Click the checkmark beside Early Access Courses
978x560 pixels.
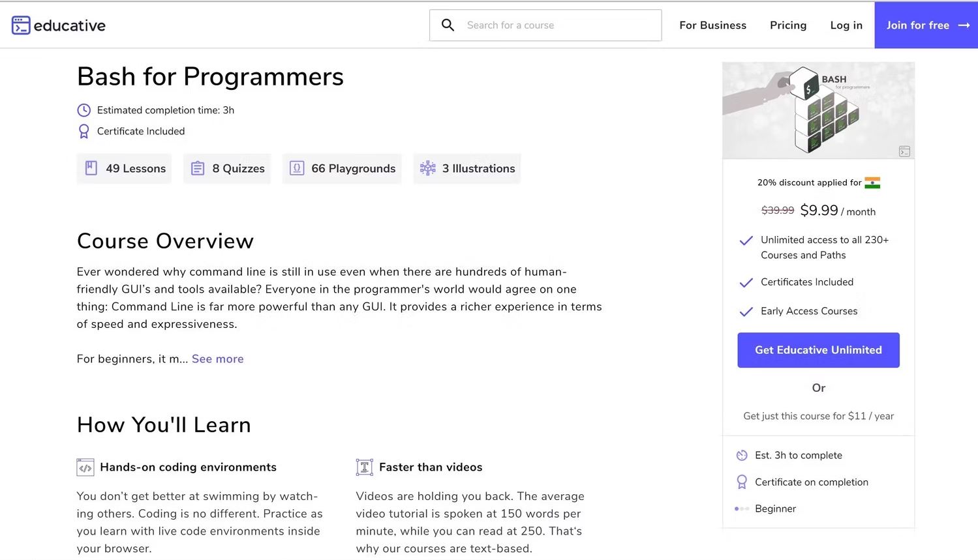click(x=746, y=312)
